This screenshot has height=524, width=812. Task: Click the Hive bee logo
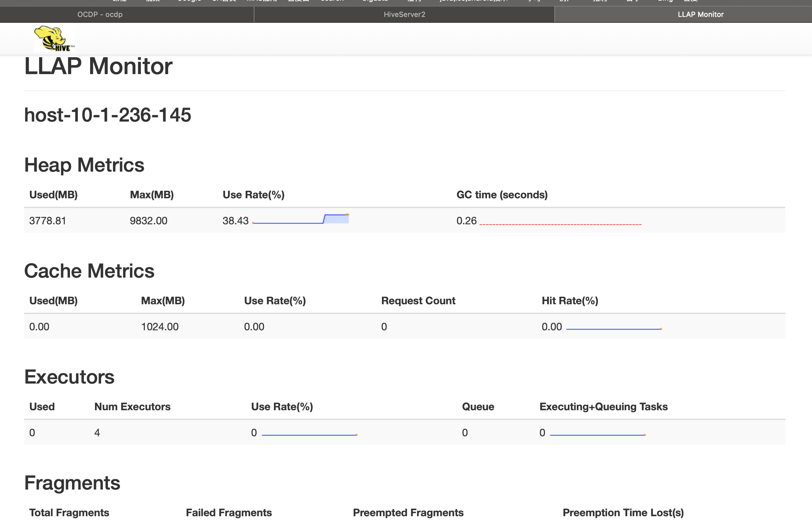point(54,38)
